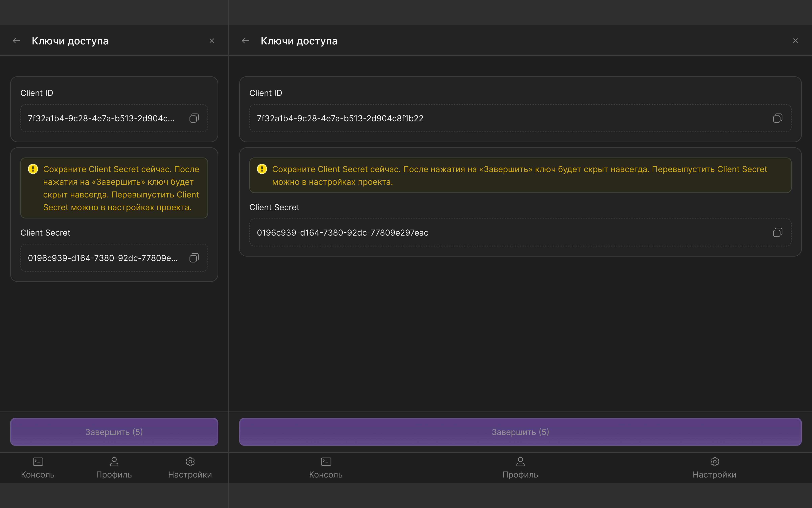Copy full Client Secret ending 297eac

pos(778,233)
